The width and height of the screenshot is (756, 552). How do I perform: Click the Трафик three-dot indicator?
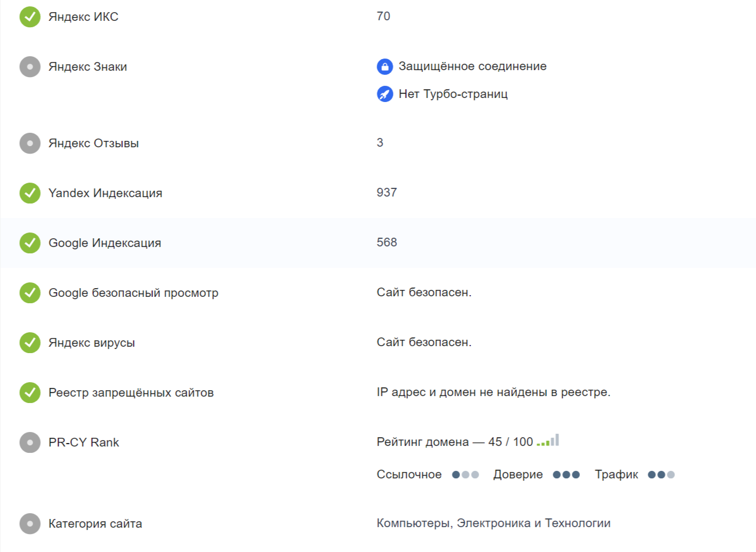(x=662, y=475)
